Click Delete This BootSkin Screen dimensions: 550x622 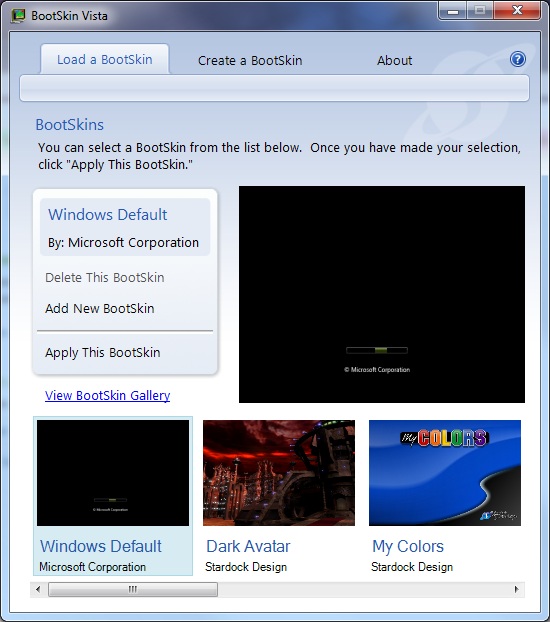[x=105, y=277]
